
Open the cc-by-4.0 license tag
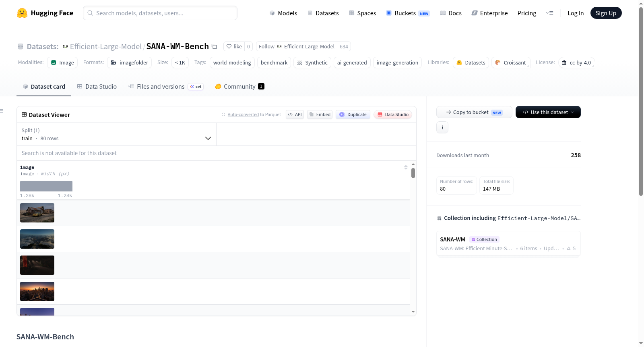(576, 62)
